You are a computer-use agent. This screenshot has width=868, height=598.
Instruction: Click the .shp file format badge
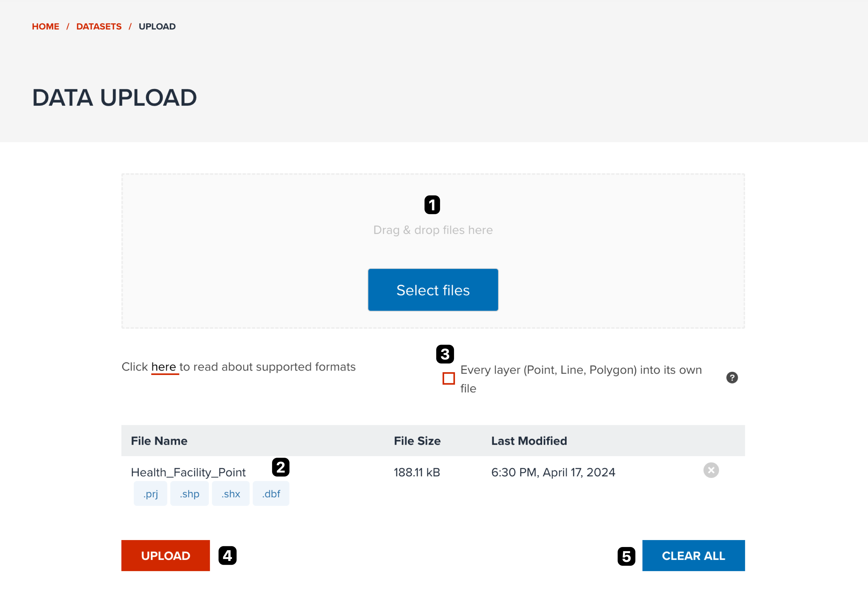(190, 494)
